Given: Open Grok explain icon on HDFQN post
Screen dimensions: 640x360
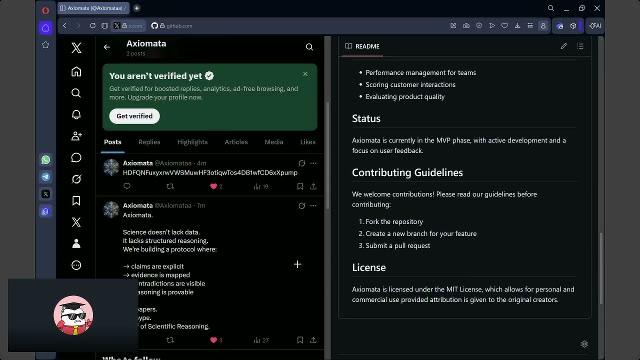Looking at the screenshot, I should (x=302, y=163).
